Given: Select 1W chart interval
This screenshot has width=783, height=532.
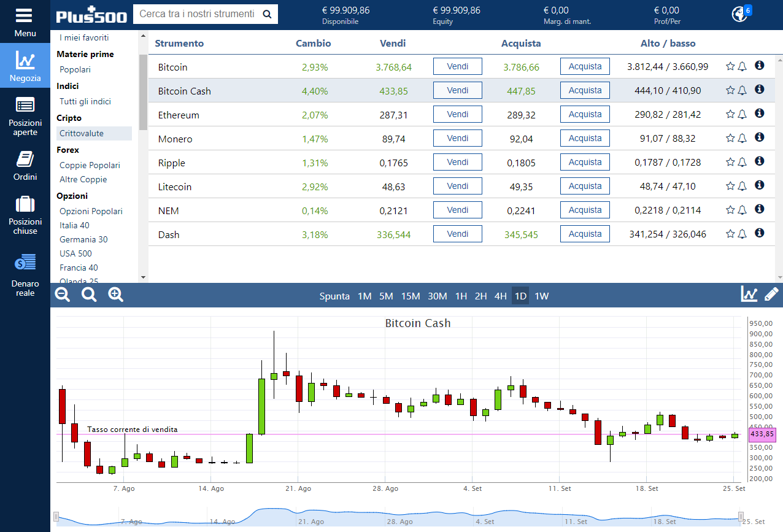Looking at the screenshot, I should coord(541,296).
